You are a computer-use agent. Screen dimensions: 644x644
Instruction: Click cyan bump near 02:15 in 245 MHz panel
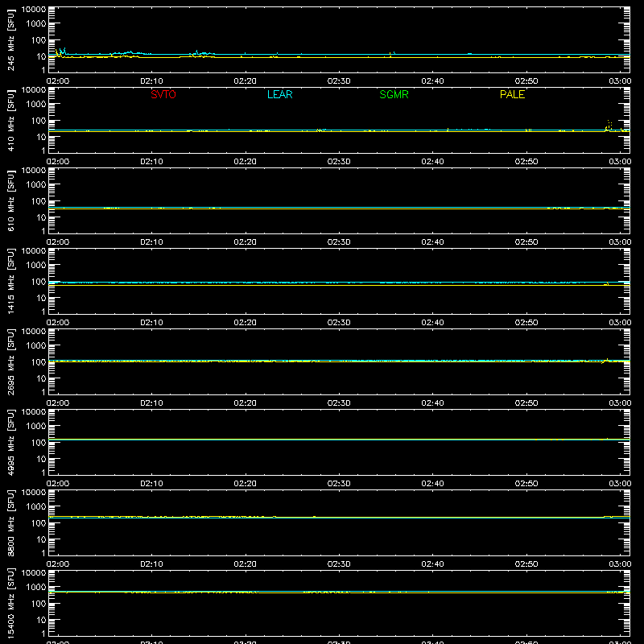point(201,53)
